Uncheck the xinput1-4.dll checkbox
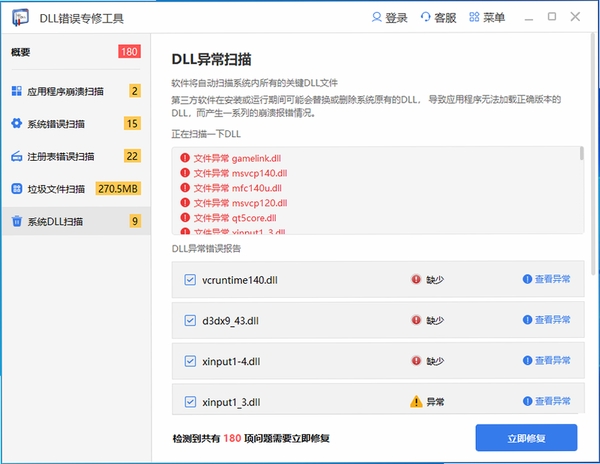The width and height of the screenshot is (600, 464). [190, 361]
